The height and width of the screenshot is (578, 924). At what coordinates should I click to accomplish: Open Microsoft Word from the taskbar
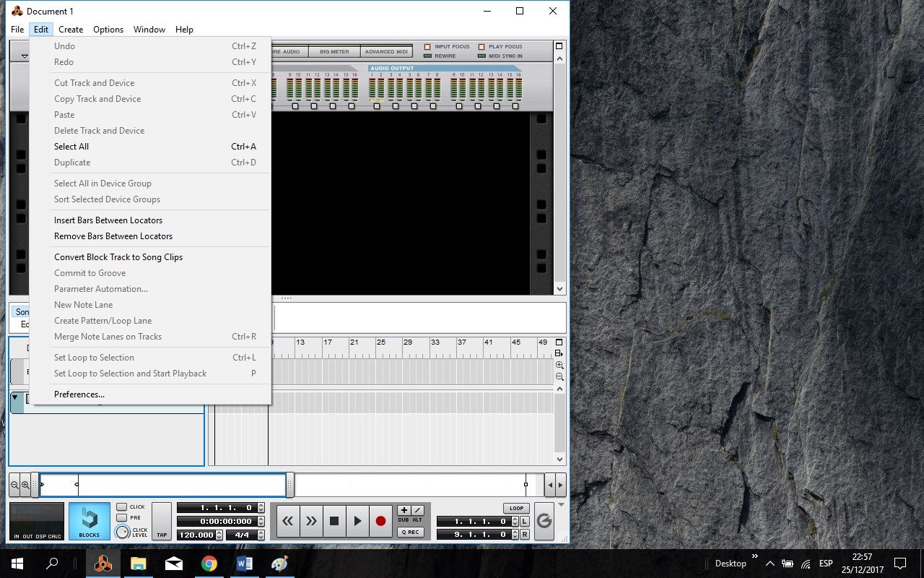244,564
